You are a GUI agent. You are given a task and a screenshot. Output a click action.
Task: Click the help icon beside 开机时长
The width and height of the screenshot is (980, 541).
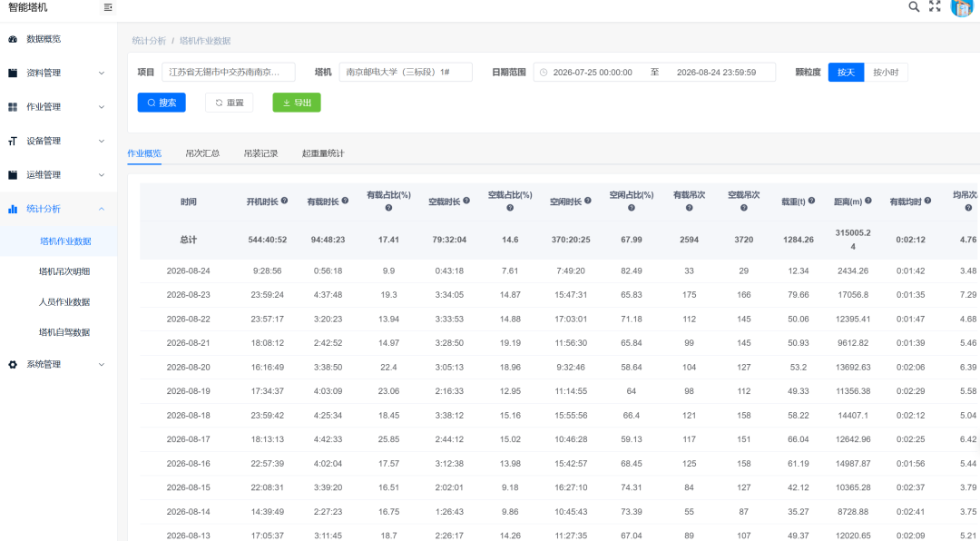pos(284,201)
